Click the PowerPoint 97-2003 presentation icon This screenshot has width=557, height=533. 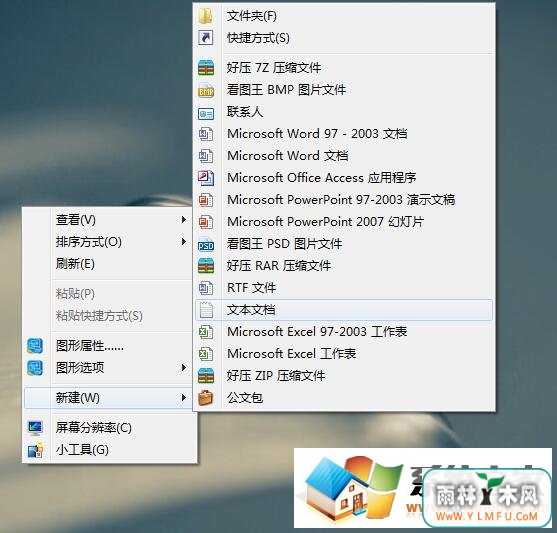pos(206,200)
